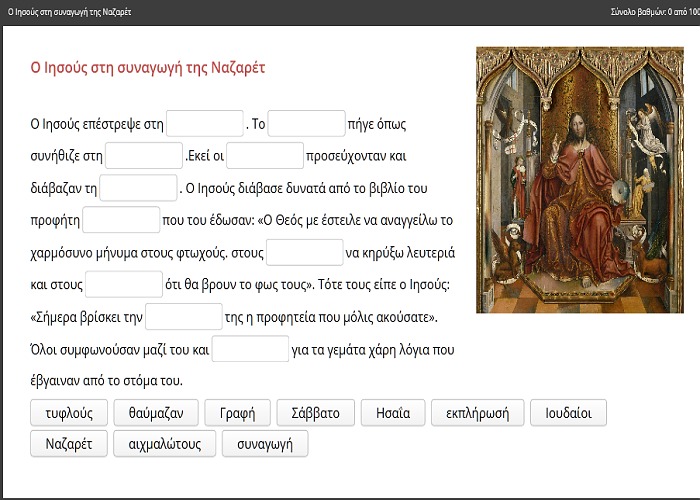Viewport: 700px width, 500px height.
Task: Click blank after 'συνήθιζε στη'
Action: (144, 156)
